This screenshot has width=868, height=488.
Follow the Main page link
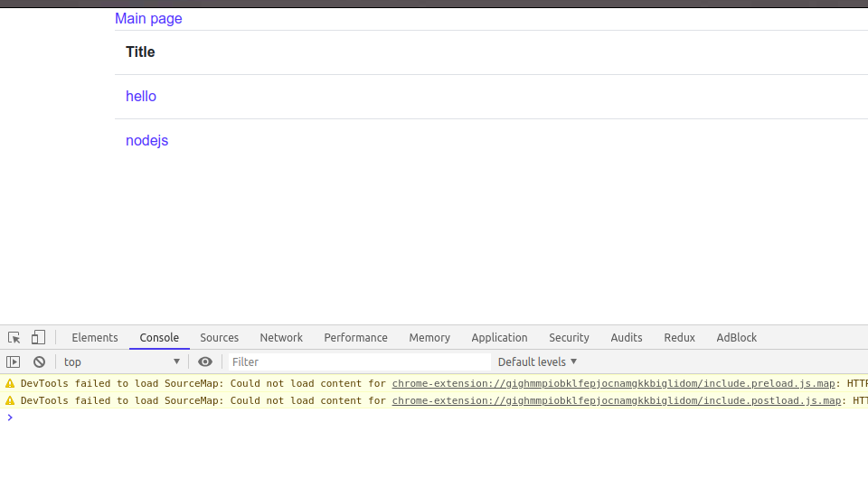(x=148, y=19)
